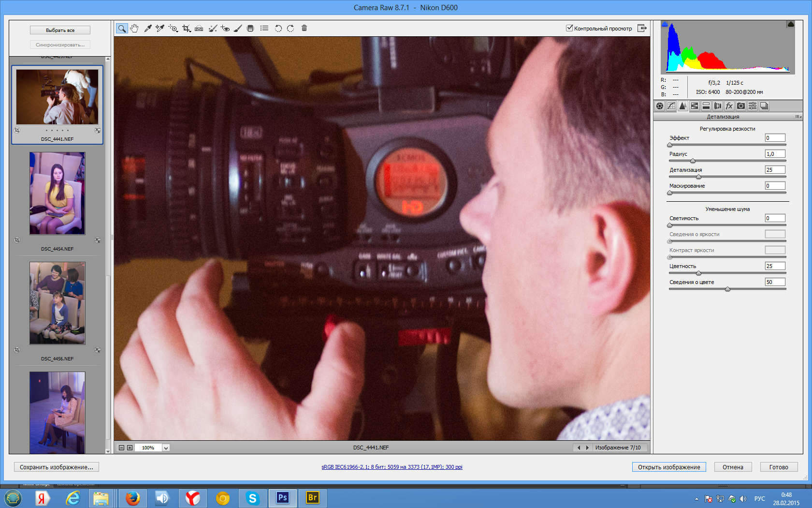
Task: Select the Red Eye Removal tool
Action: click(225, 28)
